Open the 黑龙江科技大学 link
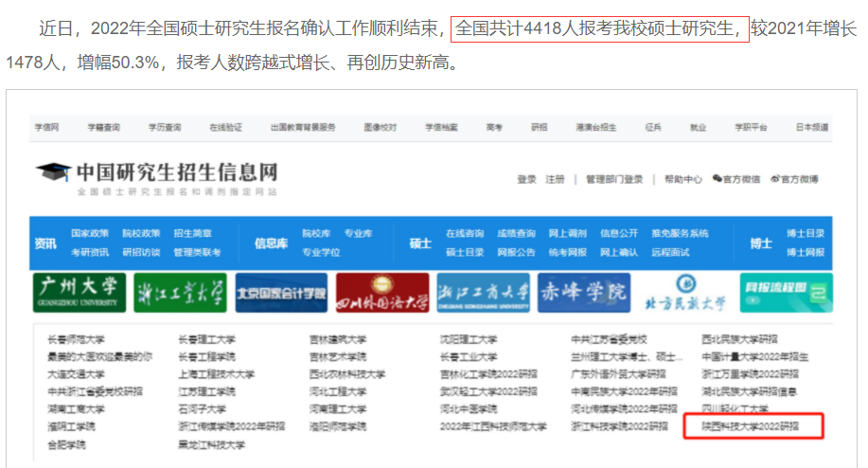Screen dimensions: 868x468 point(211,444)
